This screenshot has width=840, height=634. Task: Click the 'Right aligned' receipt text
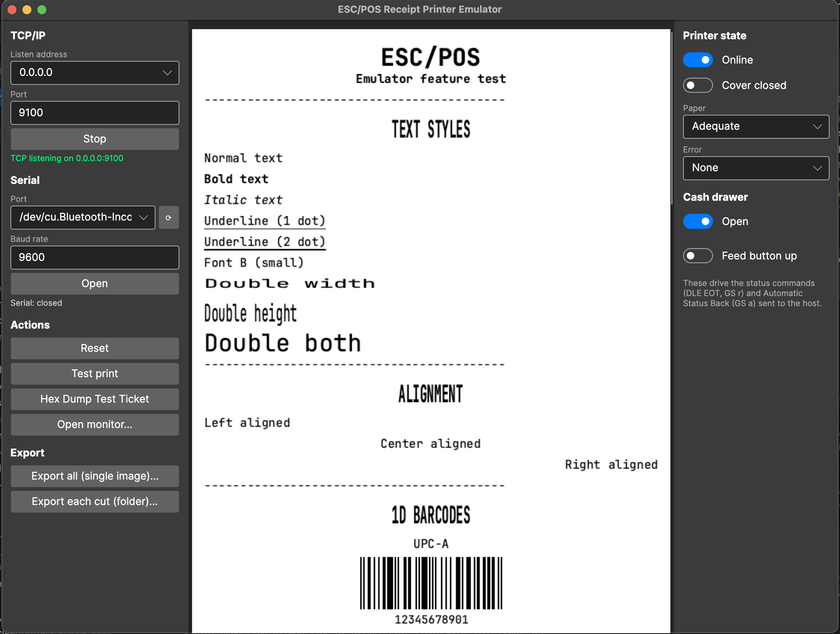point(611,465)
